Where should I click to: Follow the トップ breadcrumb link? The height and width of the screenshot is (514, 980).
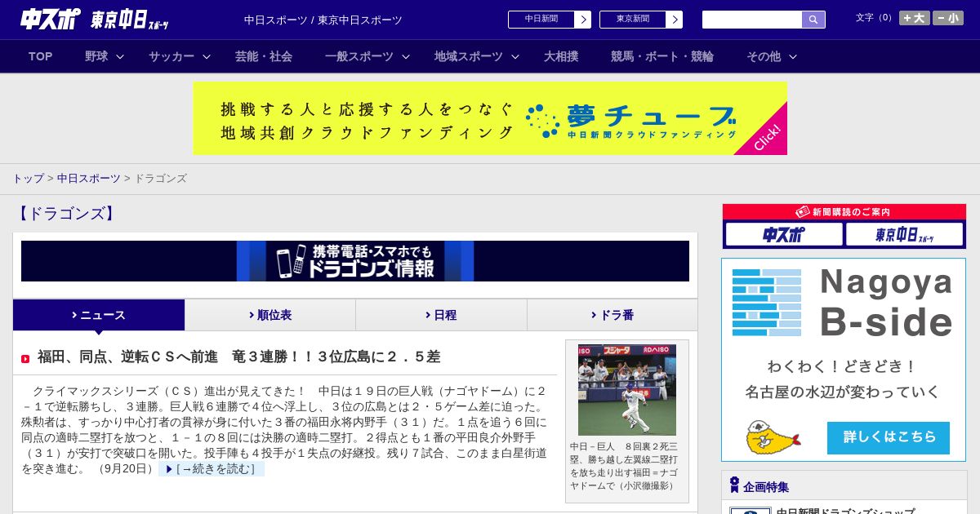(x=28, y=178)
